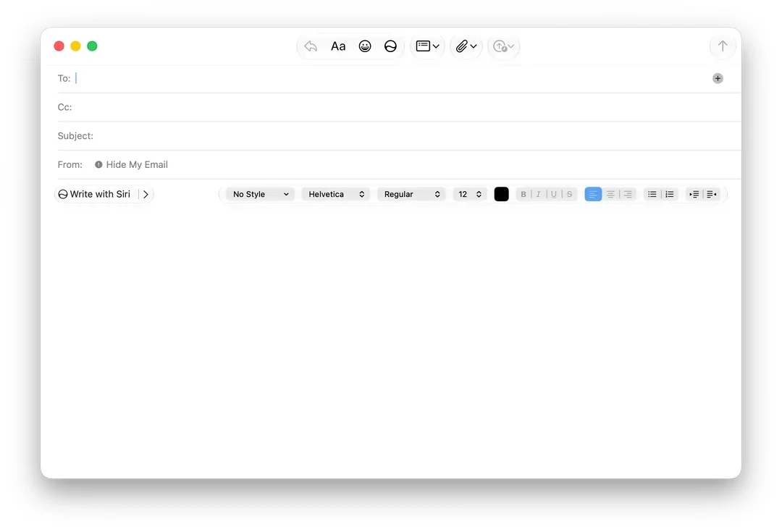Screen dimensions: 782x532
Task: Add a contact using the plus icon
Action: coord(718,78)
